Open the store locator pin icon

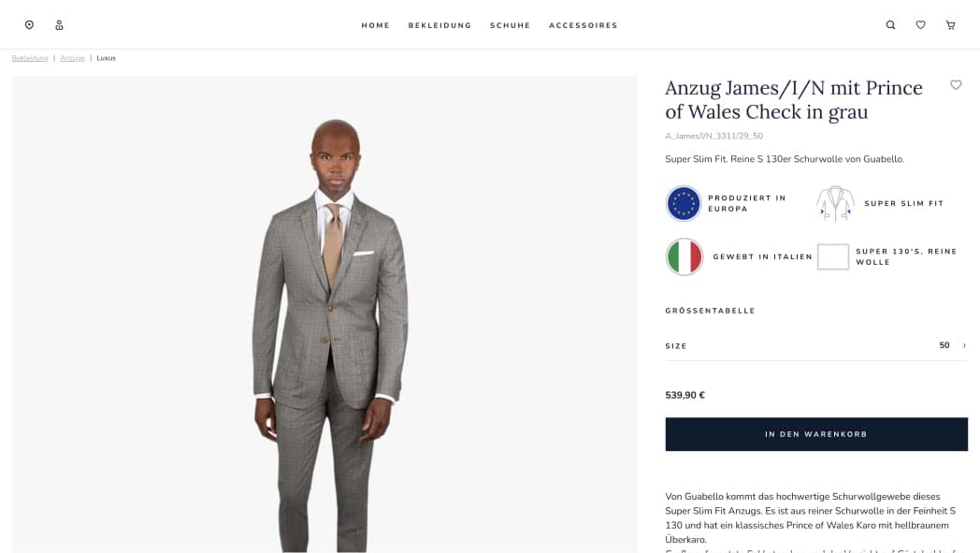coord(29,25)
